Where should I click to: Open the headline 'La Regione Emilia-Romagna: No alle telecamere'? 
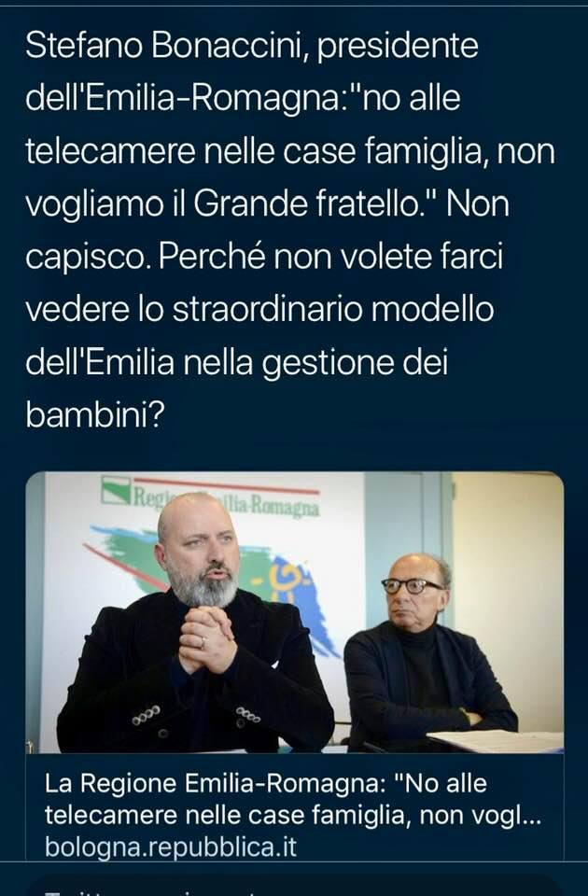point(292,799)
